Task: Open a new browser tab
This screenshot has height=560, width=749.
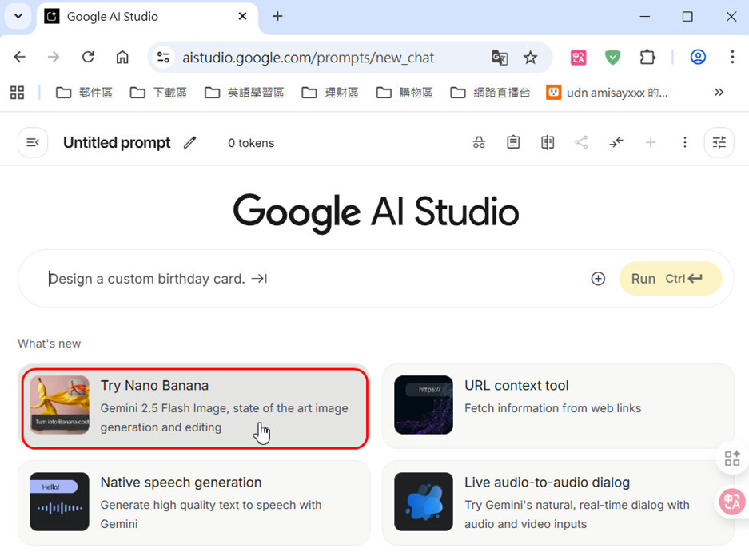Action: click(x=277, y=16)
